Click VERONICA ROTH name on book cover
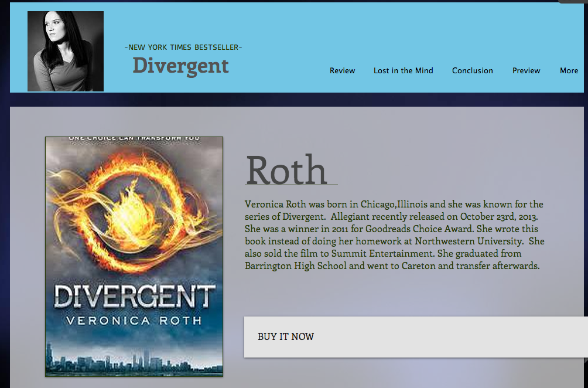This screenshot has width=588, height=388. pyautogui.click(x=134, y=321)
